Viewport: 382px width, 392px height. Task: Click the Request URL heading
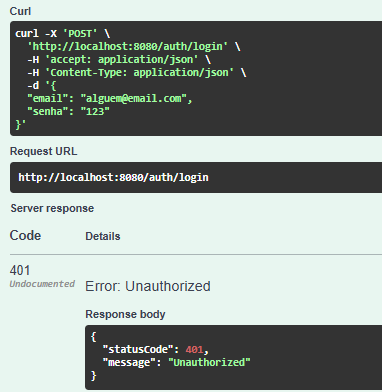point(43,151)
